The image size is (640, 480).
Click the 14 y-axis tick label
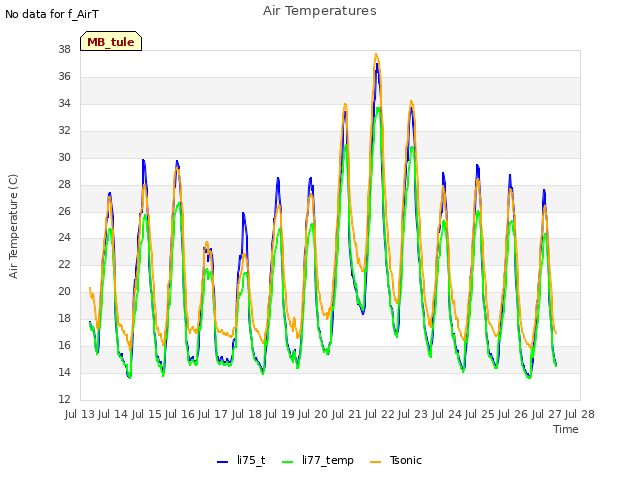pyautogui.click(x=64, y=372)
